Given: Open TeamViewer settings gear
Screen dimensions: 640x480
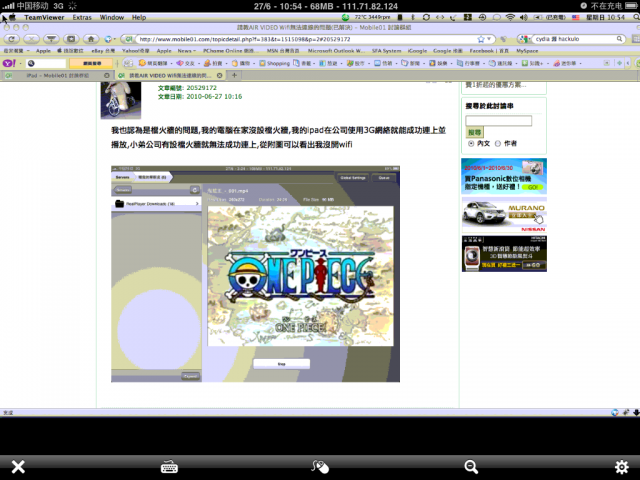Looking at the screenshot, I should click(622, 467).
